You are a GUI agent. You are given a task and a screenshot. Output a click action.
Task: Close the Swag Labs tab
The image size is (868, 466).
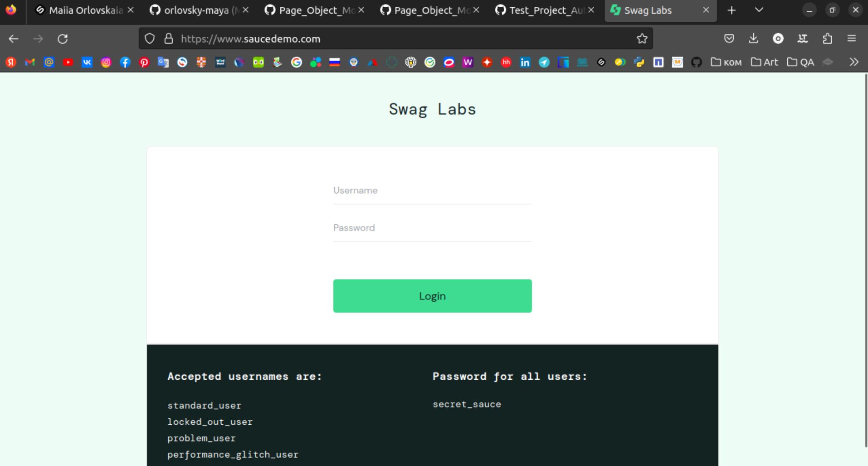(x=706, y=10)
